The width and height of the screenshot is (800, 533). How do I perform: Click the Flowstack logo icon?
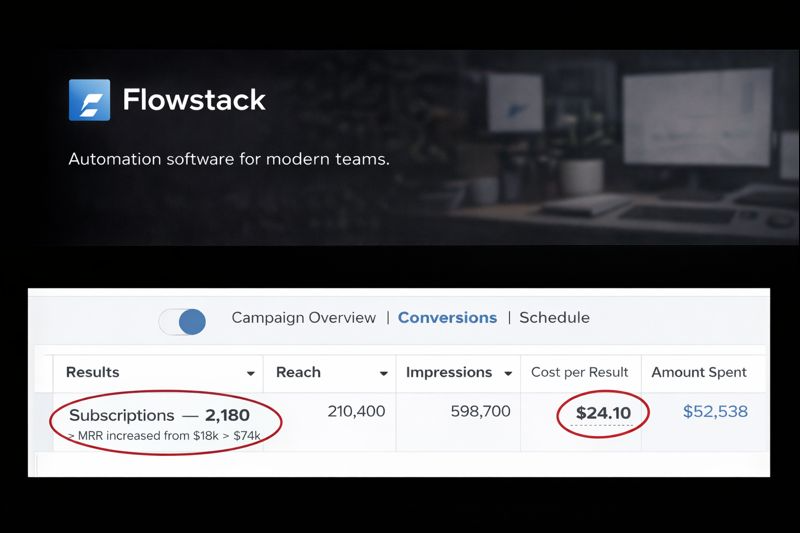coord(89,100)
